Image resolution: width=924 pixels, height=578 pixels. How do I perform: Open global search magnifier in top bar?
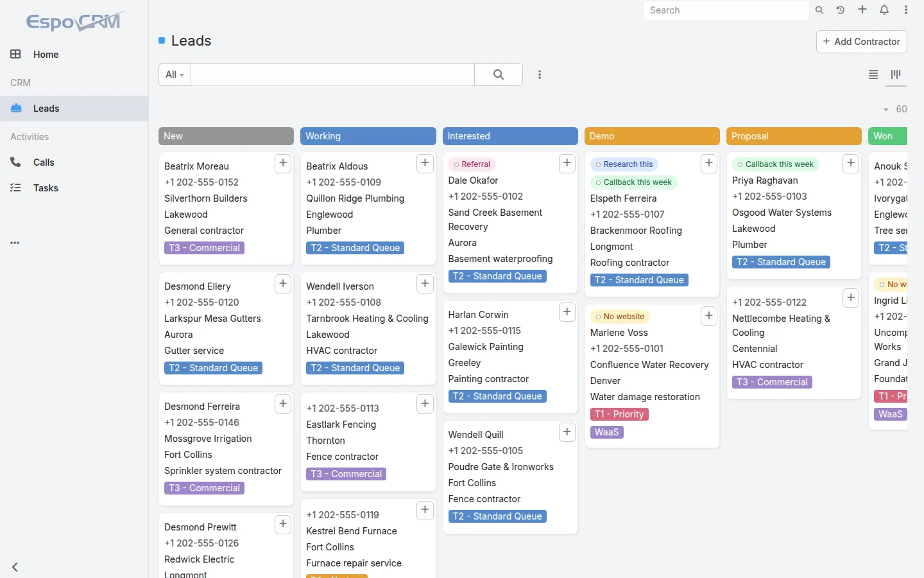819,10
